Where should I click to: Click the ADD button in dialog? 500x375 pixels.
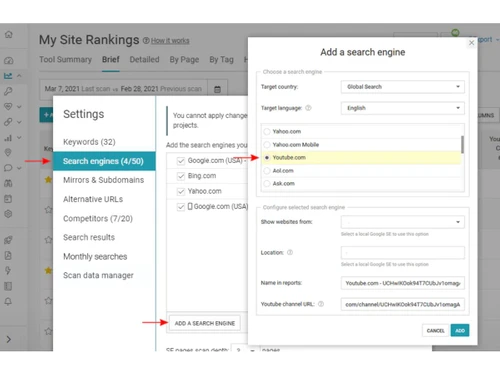460,330
